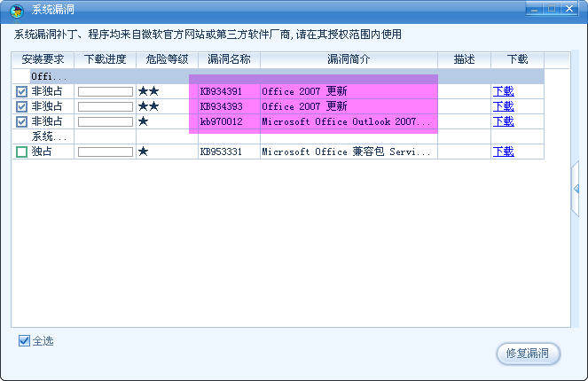Uncheck the KB934393 row checkbox

click(22, 106)
